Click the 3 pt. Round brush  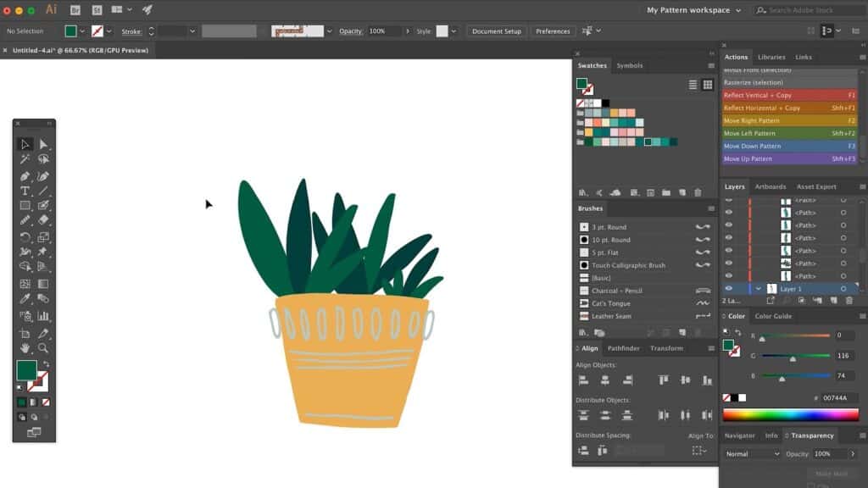tap(609, 227)
